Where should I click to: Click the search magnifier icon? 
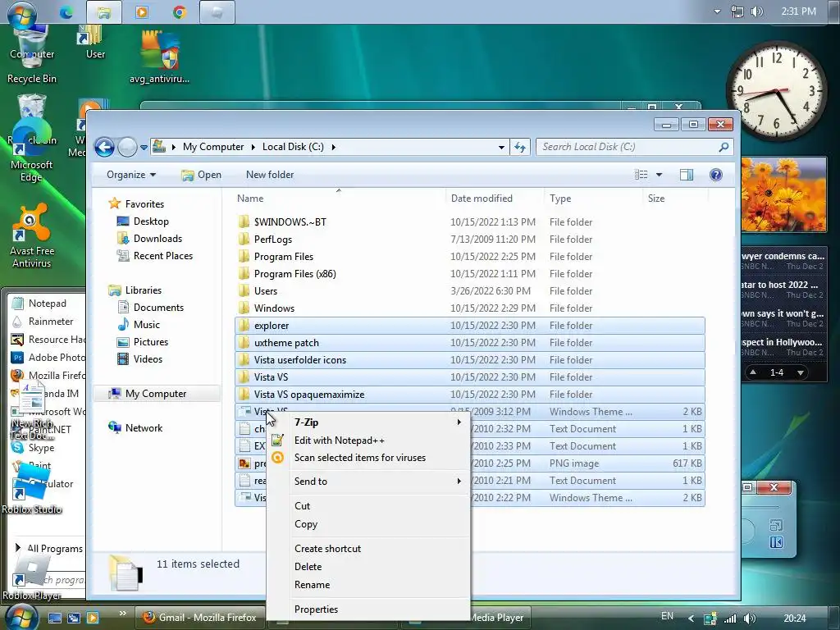click(x=724, y=147)
